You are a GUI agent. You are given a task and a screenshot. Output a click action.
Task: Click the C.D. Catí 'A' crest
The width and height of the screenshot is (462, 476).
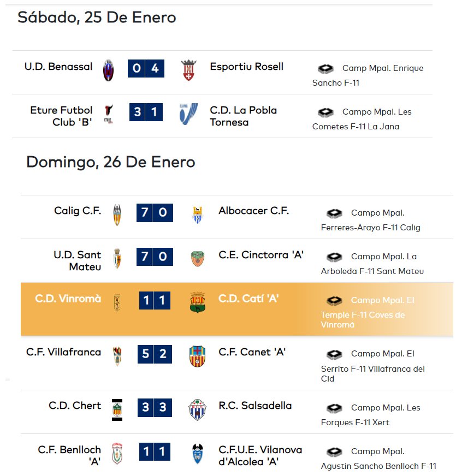(198, 302)
